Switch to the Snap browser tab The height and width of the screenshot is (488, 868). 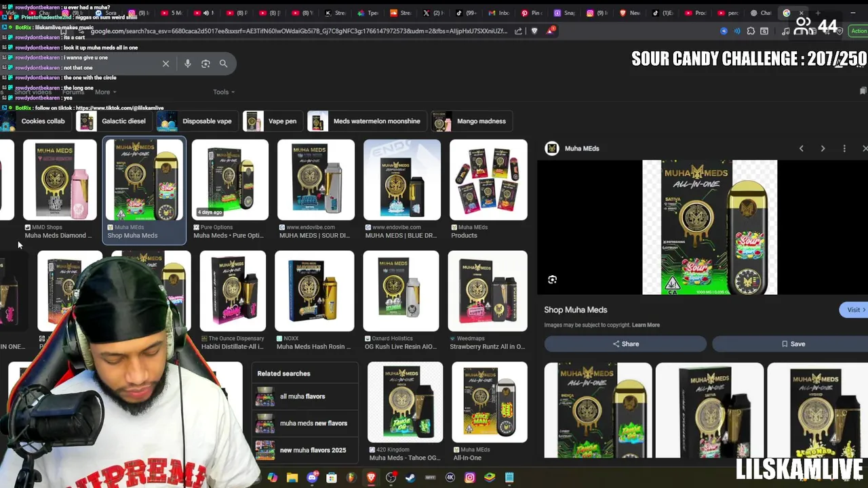[x=565, y=13]
